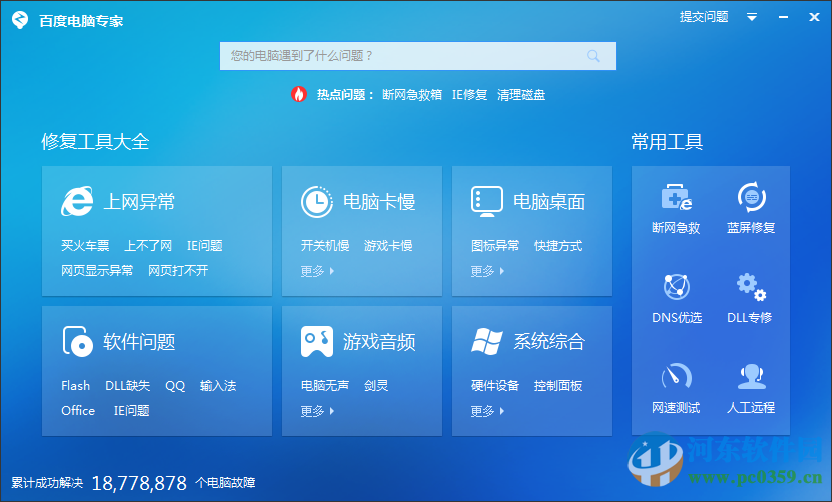Screen dimensions: 832x502
Task: Click the Windows flag icon for 系统综合
Action: [487, 341]
